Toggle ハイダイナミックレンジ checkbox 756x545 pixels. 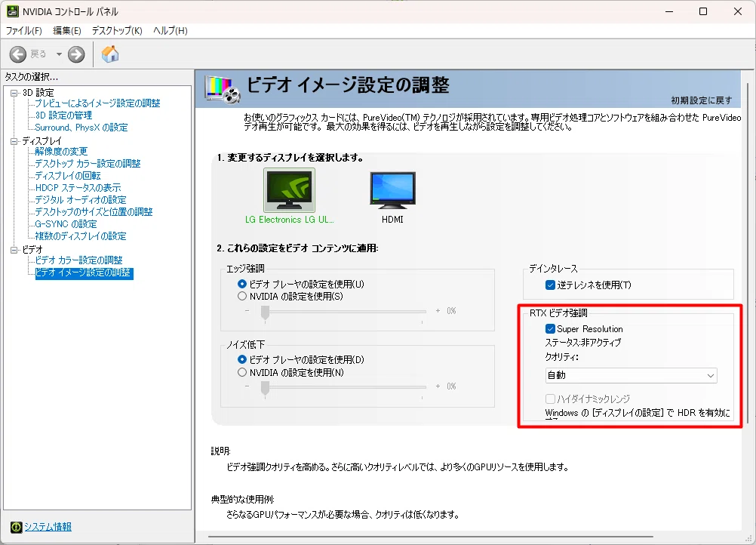(x=550, y=399)
